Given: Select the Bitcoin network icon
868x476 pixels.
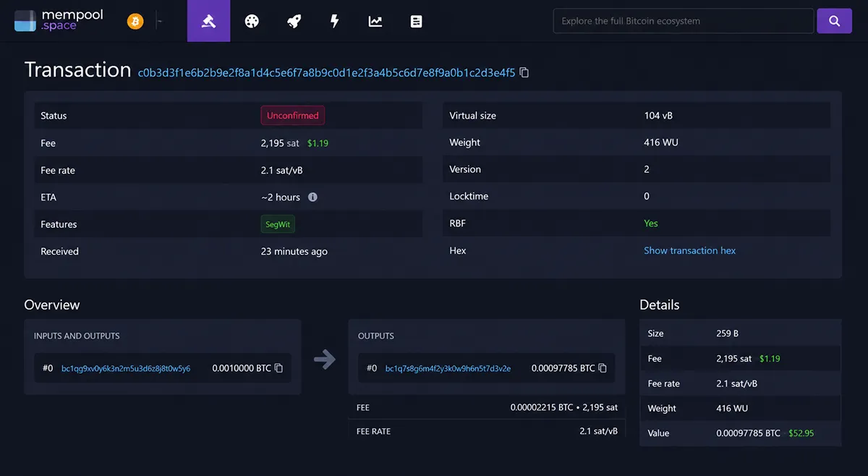Looking at the screenshot, I should (135, 21).
